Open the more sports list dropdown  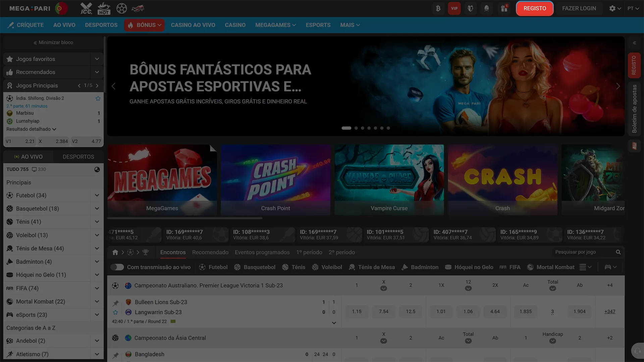(585, 267)
